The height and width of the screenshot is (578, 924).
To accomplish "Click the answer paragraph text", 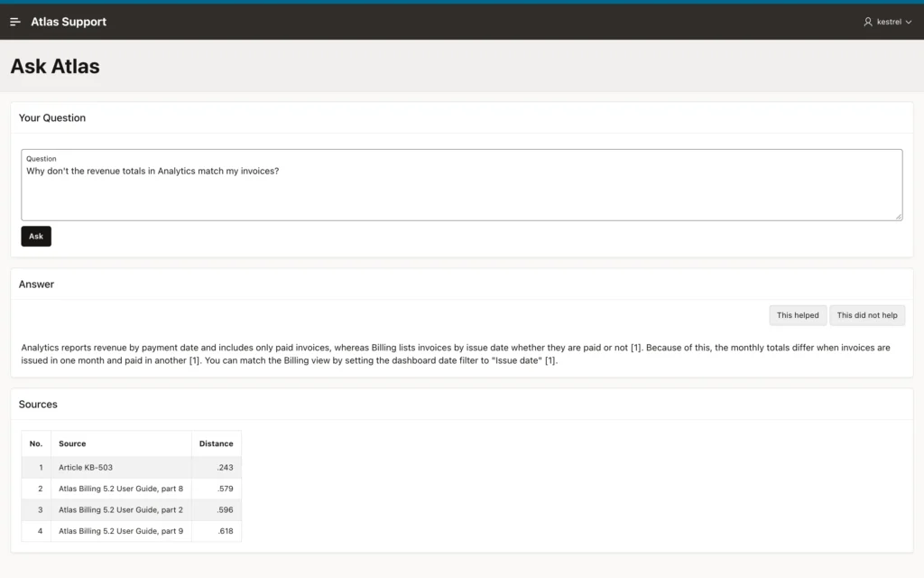I will pos(456,354).
